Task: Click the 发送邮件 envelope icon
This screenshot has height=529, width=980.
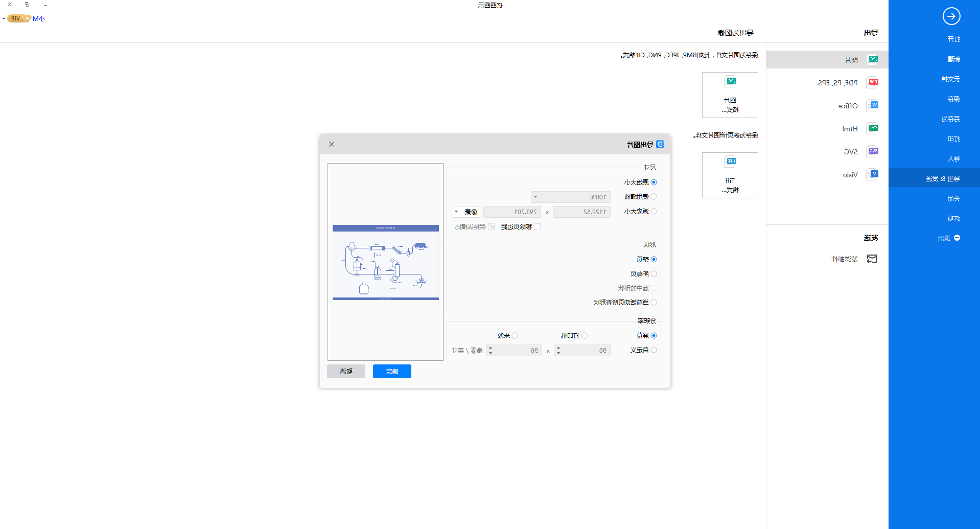Action: [x=872, y=259]
